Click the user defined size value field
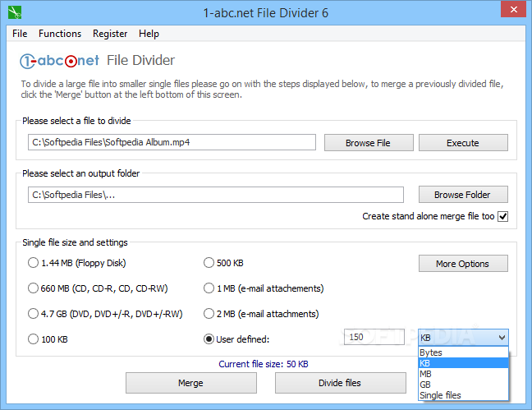532x410 pixels. coord(374,337)
